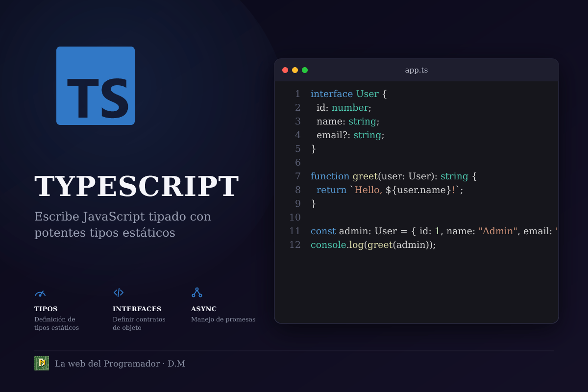Click the branch nodes icon above ASYNC
The height and width of the screenshot is (392, 588).
coord(197,293)
